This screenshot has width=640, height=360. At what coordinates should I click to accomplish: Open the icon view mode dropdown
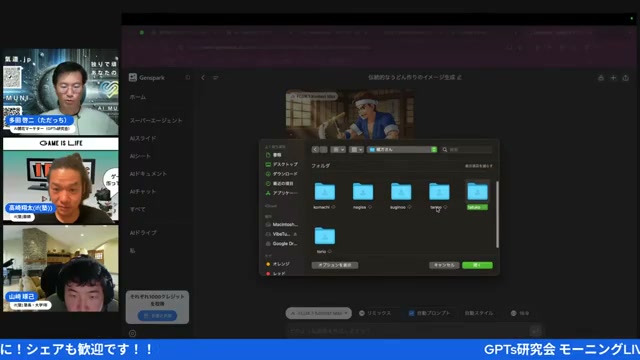pos(338,150)
